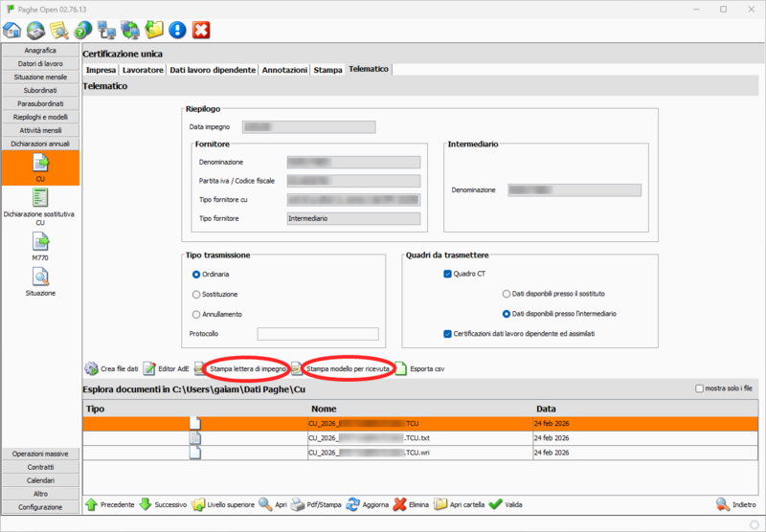Click the home icon in top toolbar
The width and height of the screenshot is (766, 532).
[x=13, y=31]
